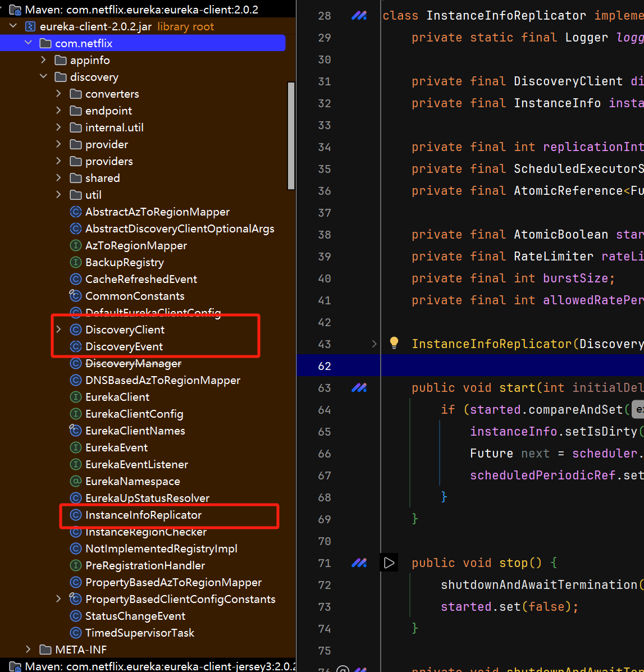644x672 pixels.
Task: Select DiscoveryEvent in the project tree
Action: [124, 346]
